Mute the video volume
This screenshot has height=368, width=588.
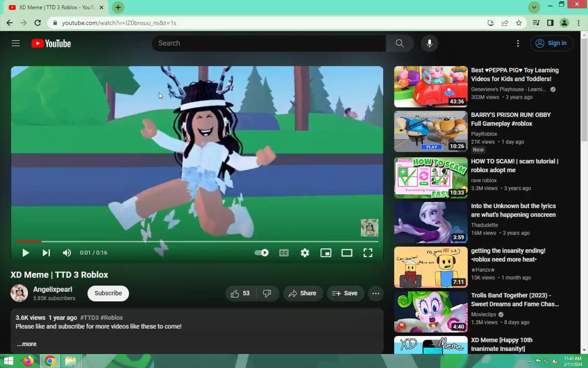coord(66,253)
